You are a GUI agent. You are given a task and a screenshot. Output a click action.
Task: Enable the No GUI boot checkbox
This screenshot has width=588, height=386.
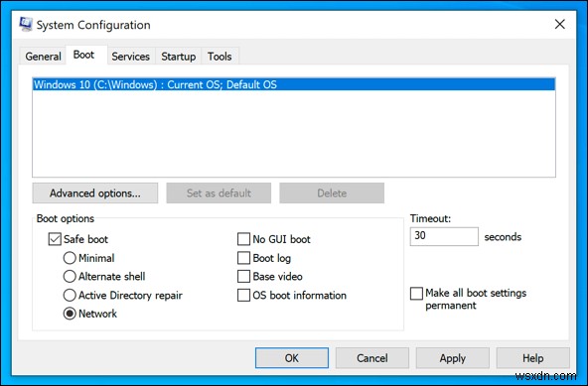[x=243, y=239]
